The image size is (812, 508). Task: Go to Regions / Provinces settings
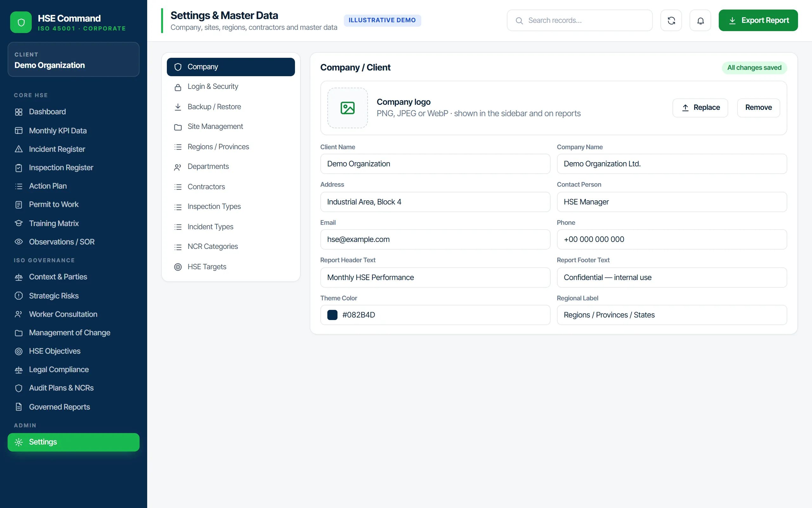tap(231, 147)
